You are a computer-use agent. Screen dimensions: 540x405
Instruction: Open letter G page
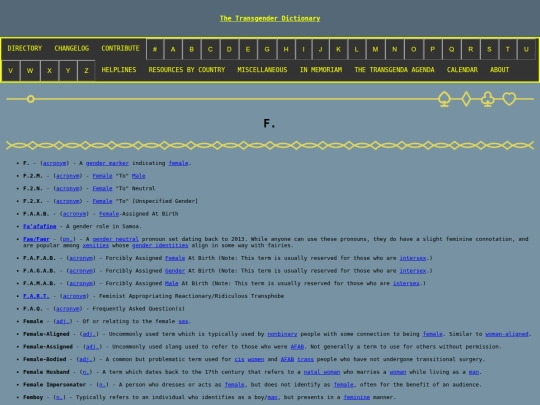267,49
